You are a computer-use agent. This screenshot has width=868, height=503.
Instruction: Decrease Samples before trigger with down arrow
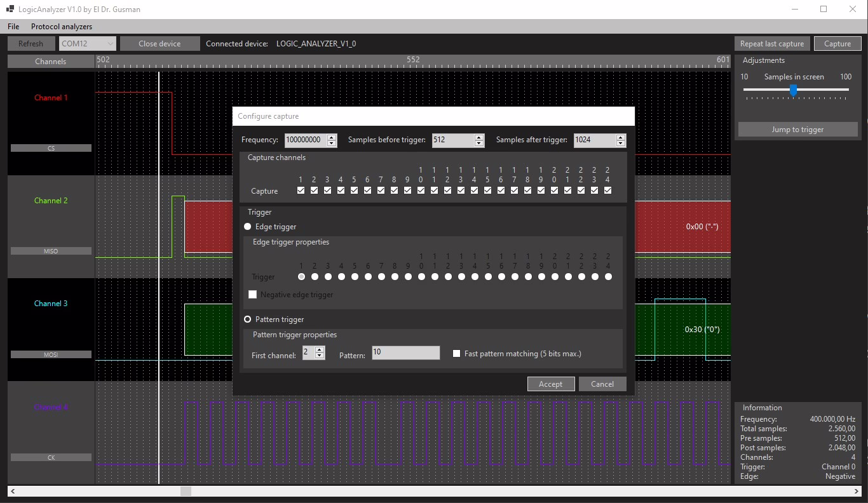tap(479, 144)
